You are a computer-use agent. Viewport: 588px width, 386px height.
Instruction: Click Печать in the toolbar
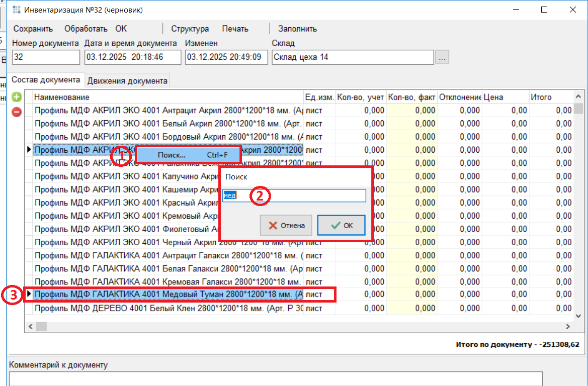click(x=235, y=29)
